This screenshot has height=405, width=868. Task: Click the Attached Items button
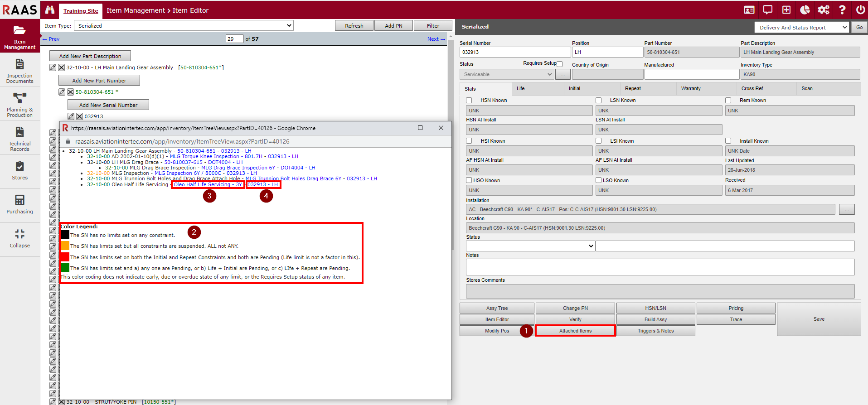(x=575, y=331)
